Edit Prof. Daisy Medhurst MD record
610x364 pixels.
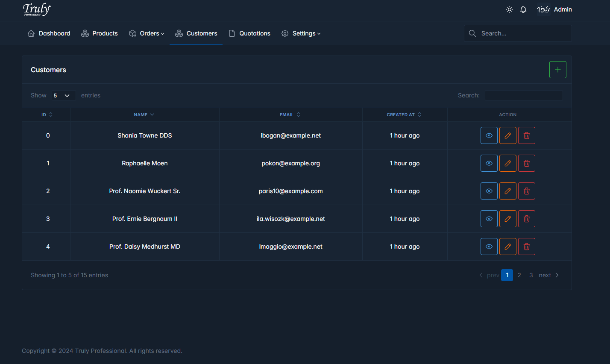click(x=507, y=247)
